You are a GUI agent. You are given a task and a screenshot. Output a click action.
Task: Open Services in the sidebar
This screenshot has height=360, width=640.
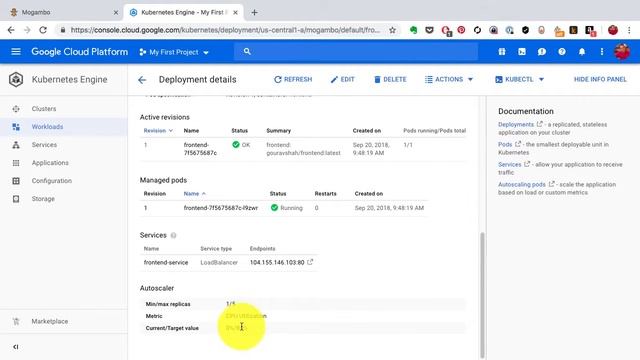coord(44,145)
